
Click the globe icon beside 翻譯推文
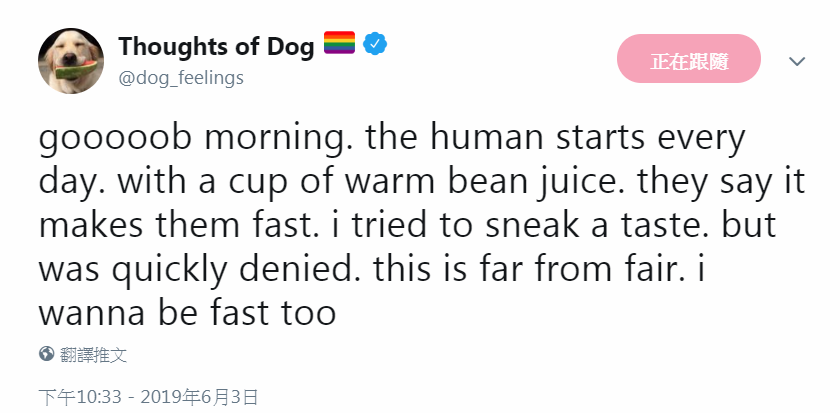pos(47,354)
